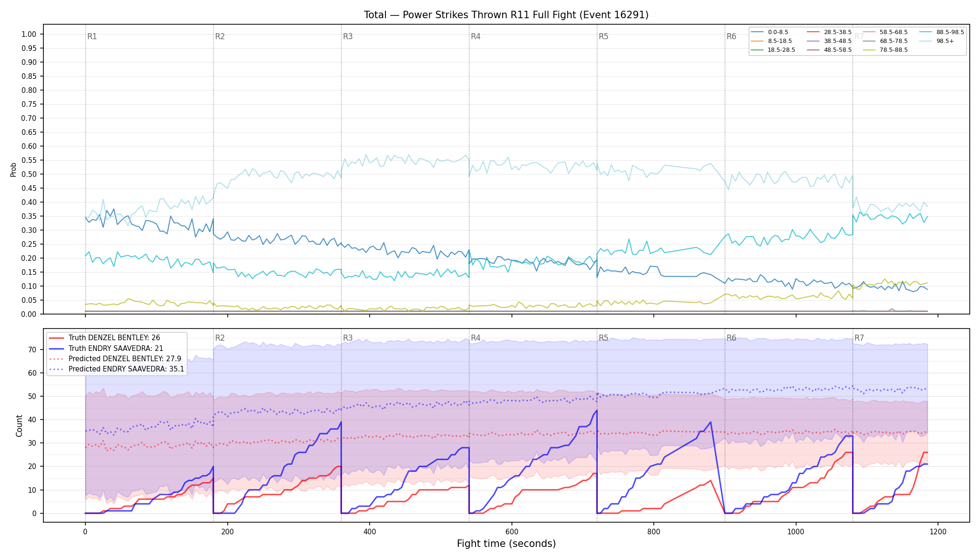Click the R2 round label in the Count chart
The width and height of the screenshot is (980, 560).
(x=220, y=338)
